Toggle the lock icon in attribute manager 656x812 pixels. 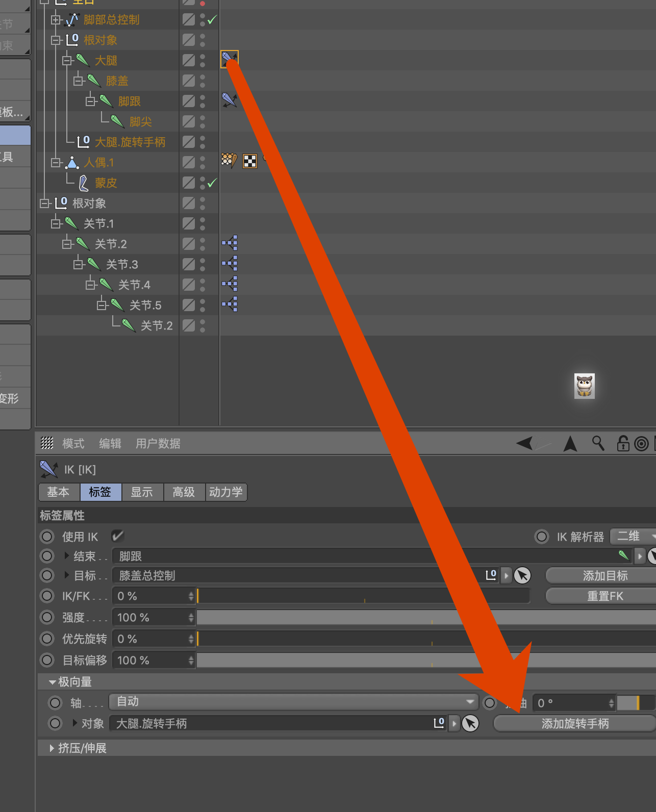tap(623, 443)
